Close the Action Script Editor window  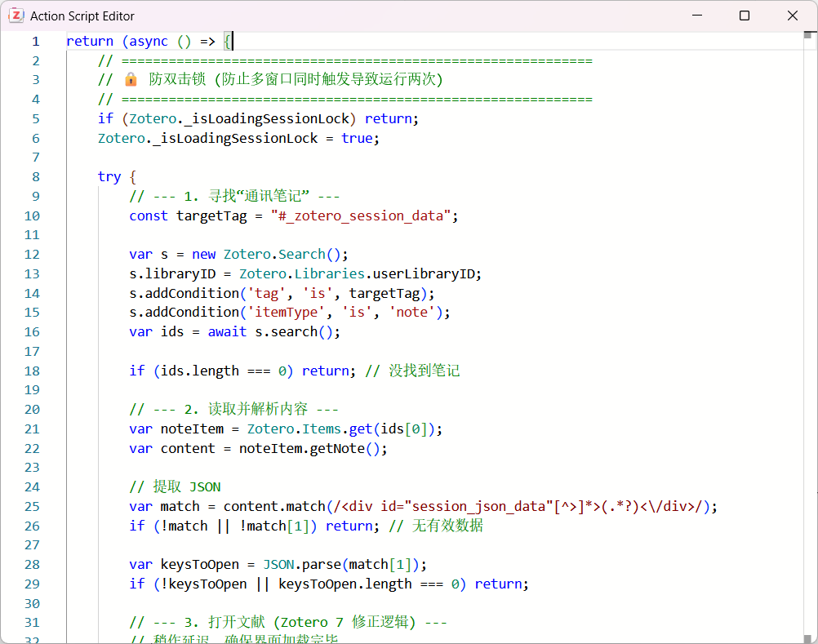pos(793,16)
